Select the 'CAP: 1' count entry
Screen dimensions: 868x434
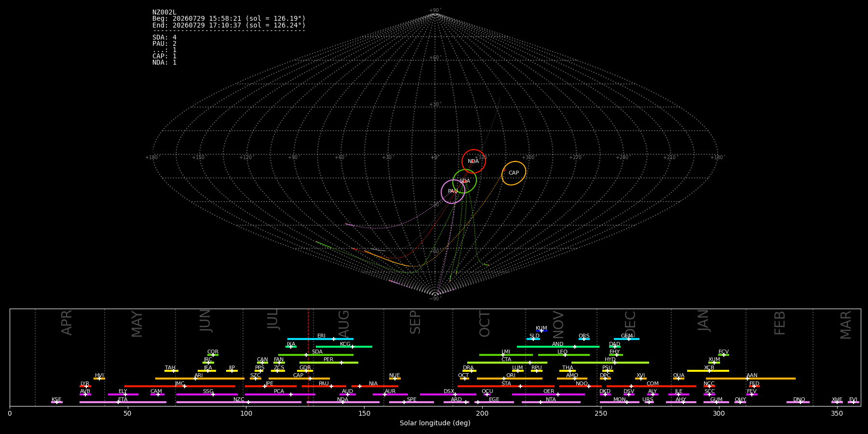[164, 56]
